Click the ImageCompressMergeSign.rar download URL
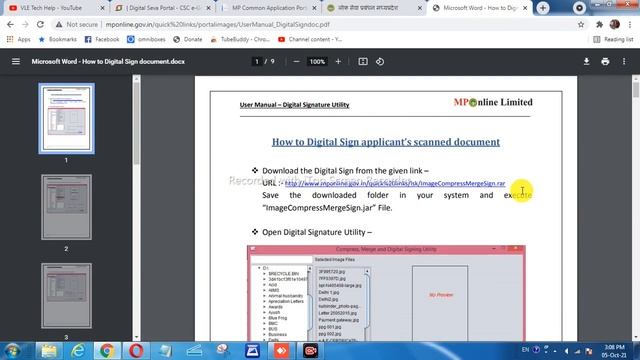Viewport: 640px width, 360px height. [x=395, y=183]
